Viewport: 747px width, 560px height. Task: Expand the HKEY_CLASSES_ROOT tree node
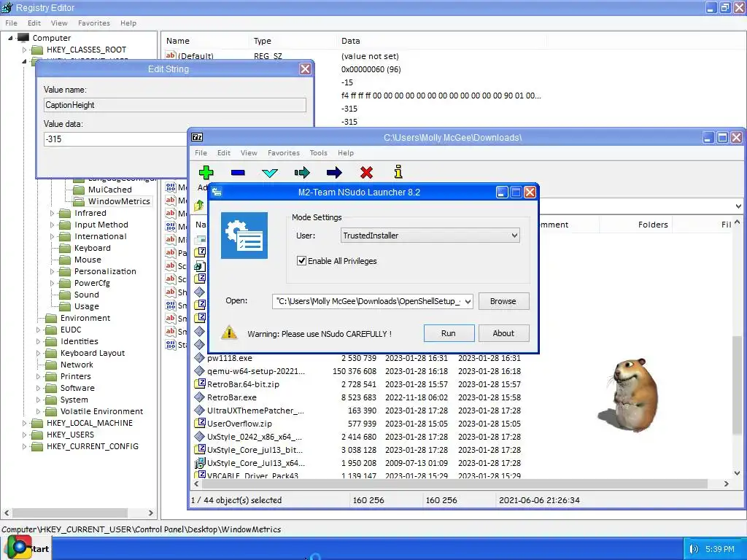pos(24,50)
